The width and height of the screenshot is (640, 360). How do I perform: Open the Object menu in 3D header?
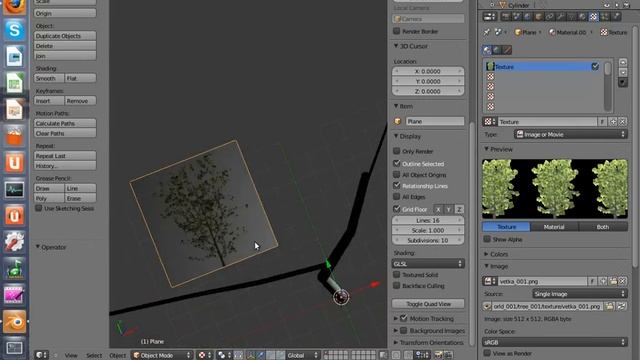pos(118,356)
